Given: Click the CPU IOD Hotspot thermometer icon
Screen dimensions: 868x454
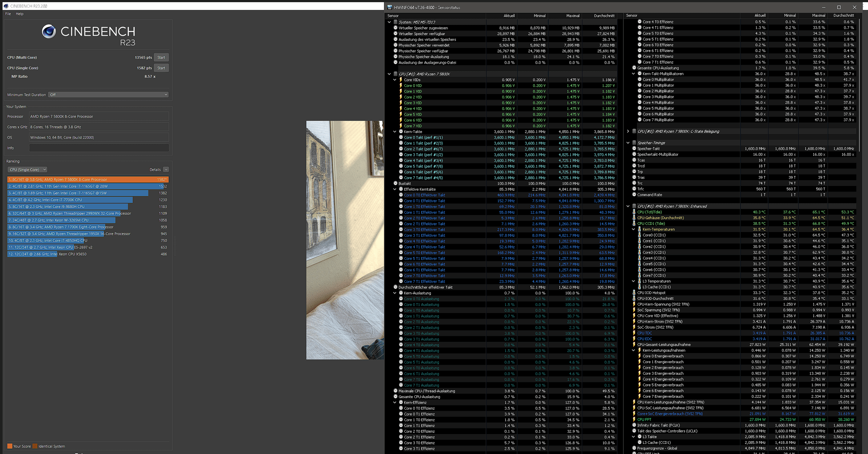Looking at the screenshot, I should pos(634,293).
